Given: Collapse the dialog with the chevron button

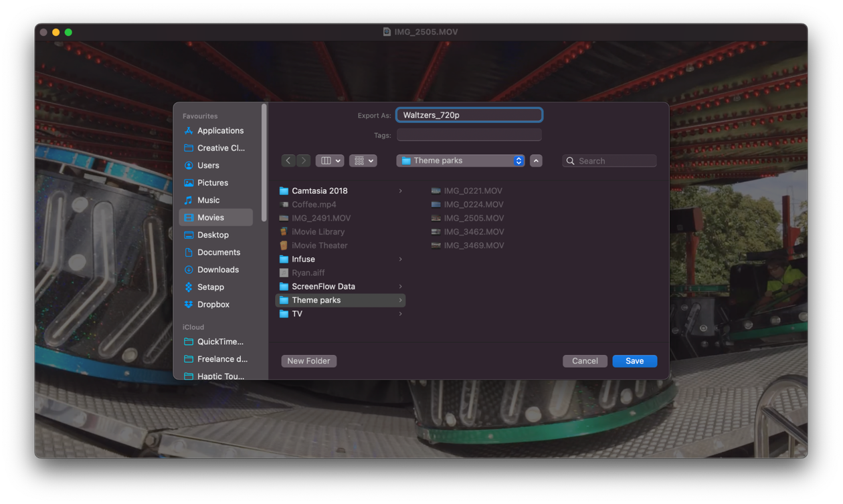Looking at the screenshot, I should (536, 161).
